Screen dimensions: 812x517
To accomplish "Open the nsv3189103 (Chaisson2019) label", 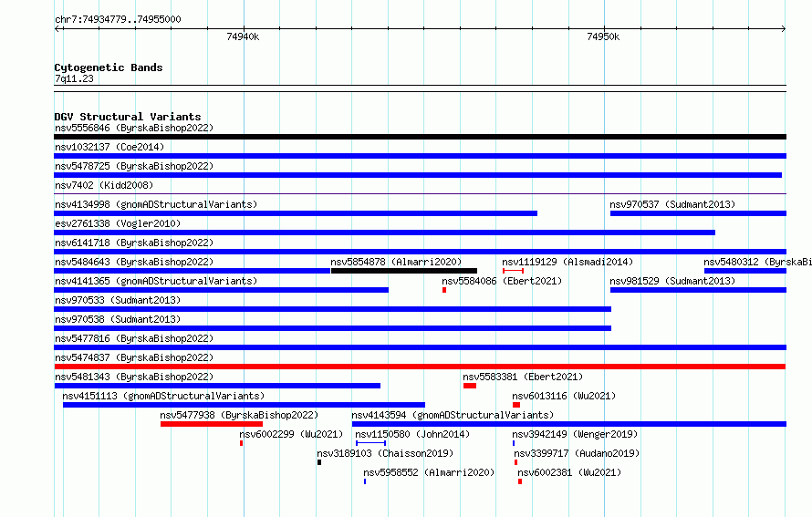I will tap(385, 453).
